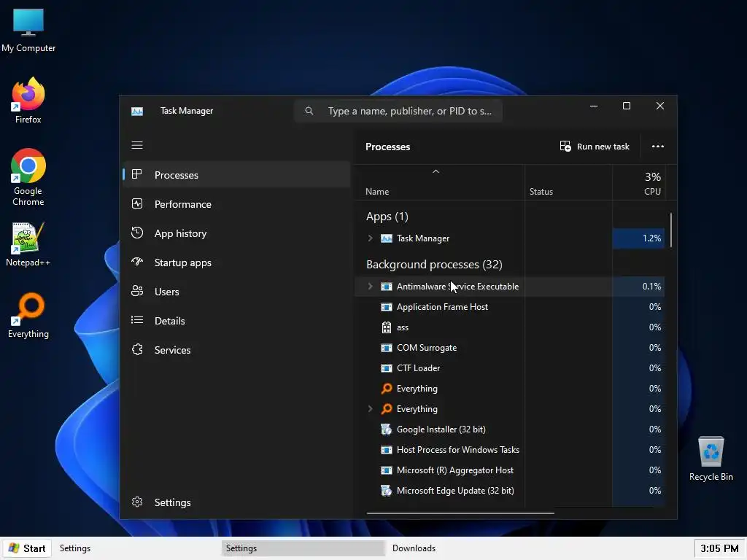Click the Performance pulse icon in sidebar
Viewport: 747px width, 560px height.
(x=137, y=204)
